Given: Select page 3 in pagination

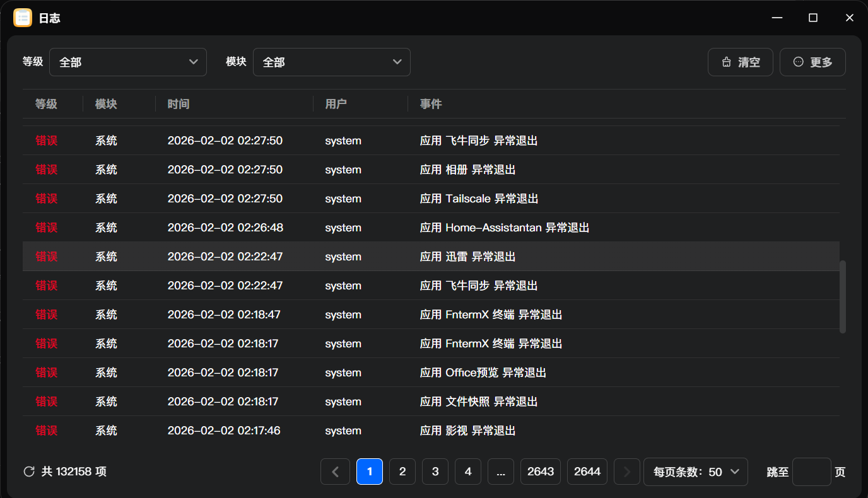Looking at the screenshot, I should click(435, 472).
